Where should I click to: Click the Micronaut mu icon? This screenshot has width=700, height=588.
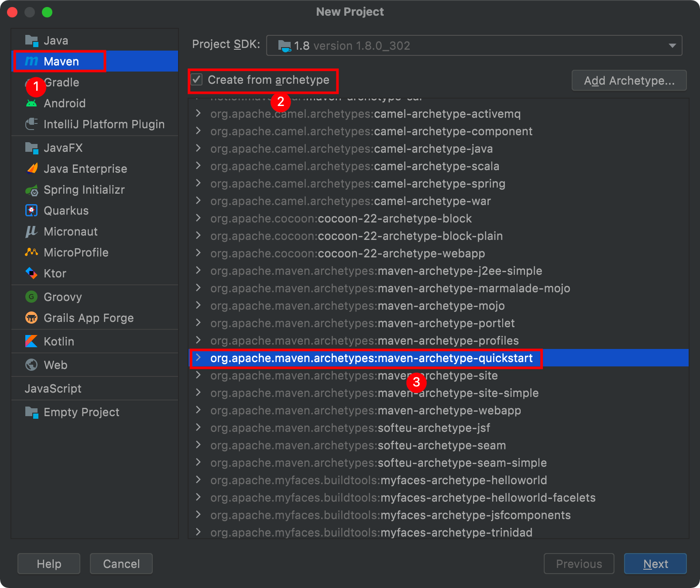point(31,232)
